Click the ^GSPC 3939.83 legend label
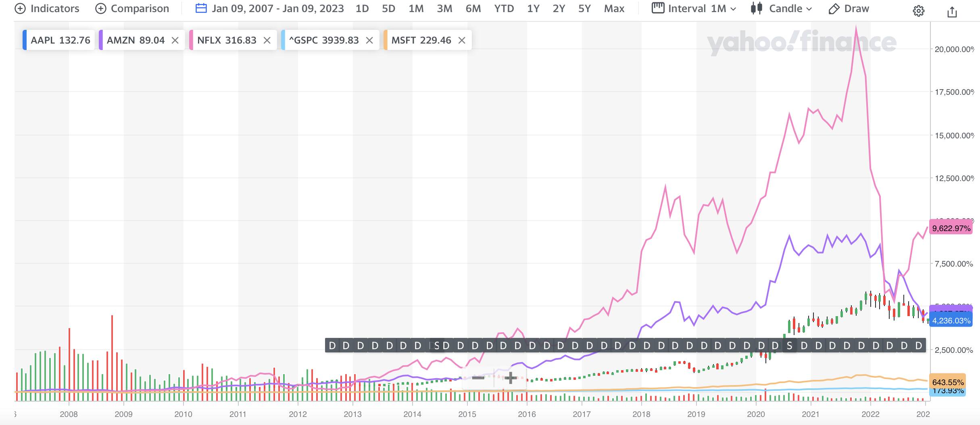 (x=324, y=40)
